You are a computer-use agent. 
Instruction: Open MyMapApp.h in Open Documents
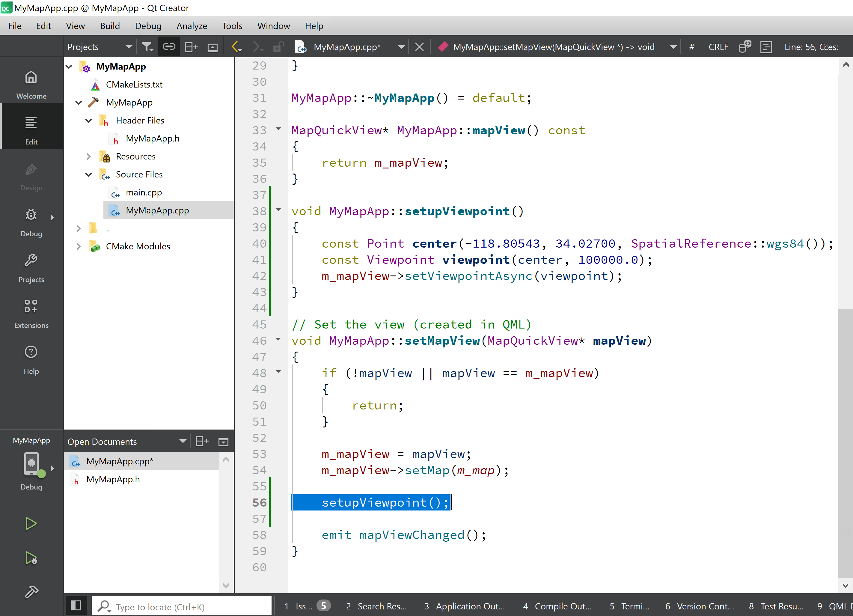(113, 479)
